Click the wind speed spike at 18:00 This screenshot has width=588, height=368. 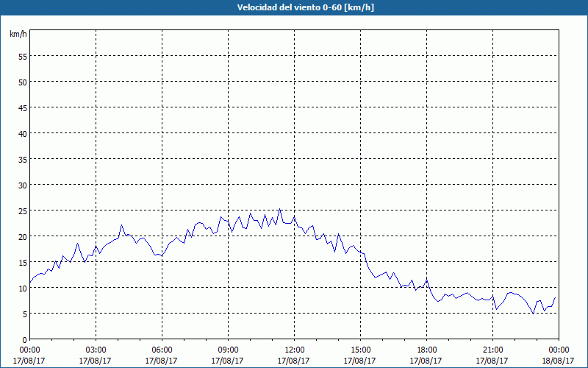pyautogui.click(x=427, y=280)
